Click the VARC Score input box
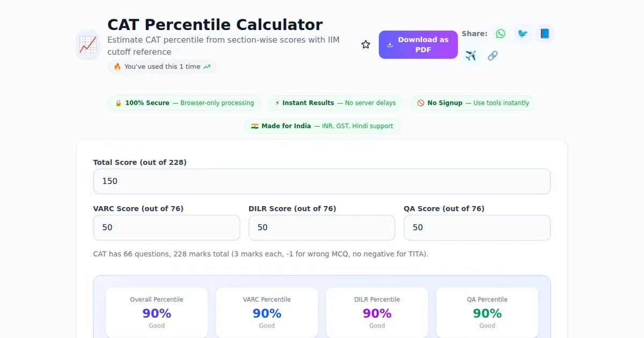The height and width of the screenshot is (338, 644). [166, 227]
